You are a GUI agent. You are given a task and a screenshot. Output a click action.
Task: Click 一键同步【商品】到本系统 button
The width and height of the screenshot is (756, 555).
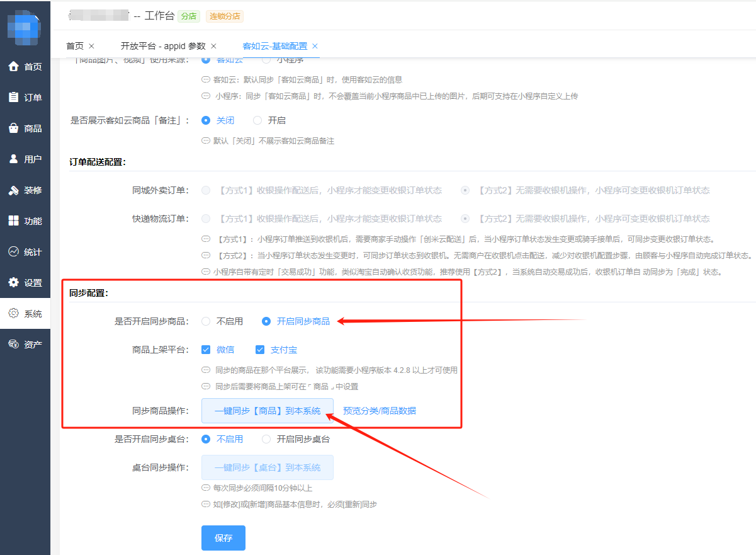267,411
